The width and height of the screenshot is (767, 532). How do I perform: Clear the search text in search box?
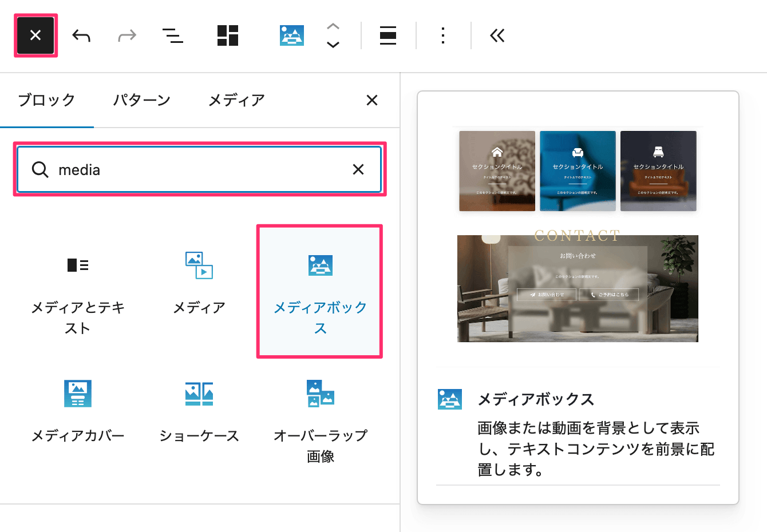[358, 169]
